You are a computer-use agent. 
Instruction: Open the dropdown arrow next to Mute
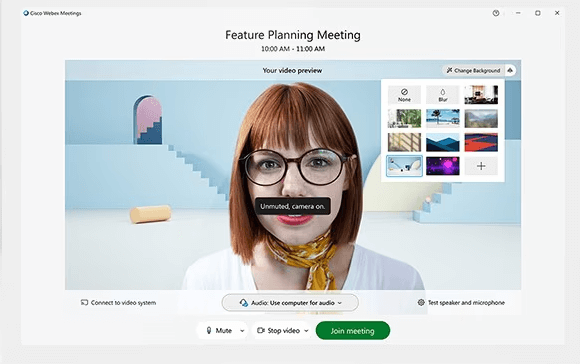(242, 331)
